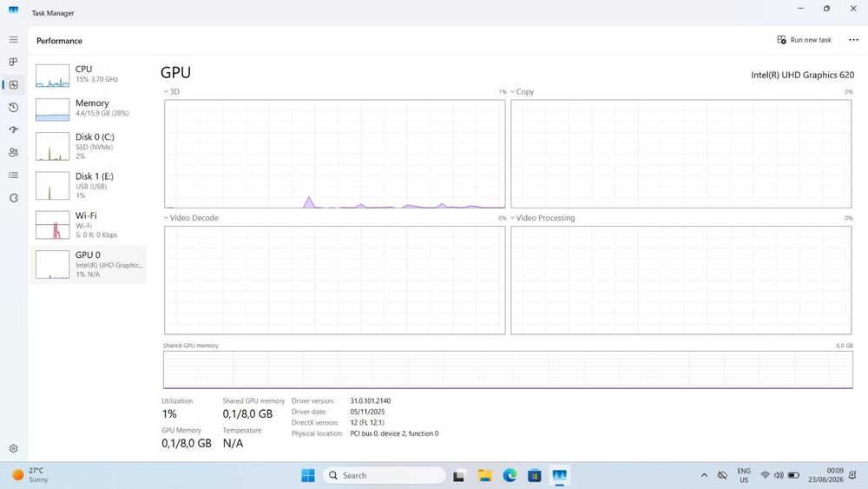Screen dimensions: 868x489
Task: Open the App history page icon
Action: coord(13,108)
